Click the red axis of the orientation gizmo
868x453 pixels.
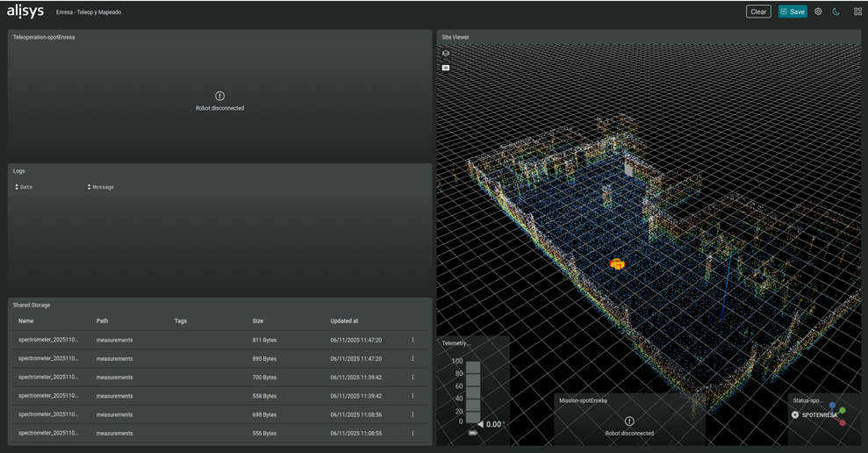(842, 422)
